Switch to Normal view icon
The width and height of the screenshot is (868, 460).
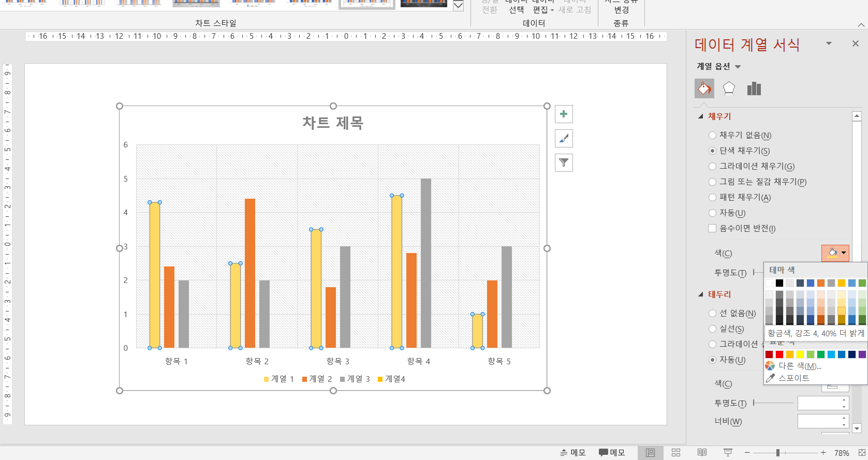click(651, 453)
